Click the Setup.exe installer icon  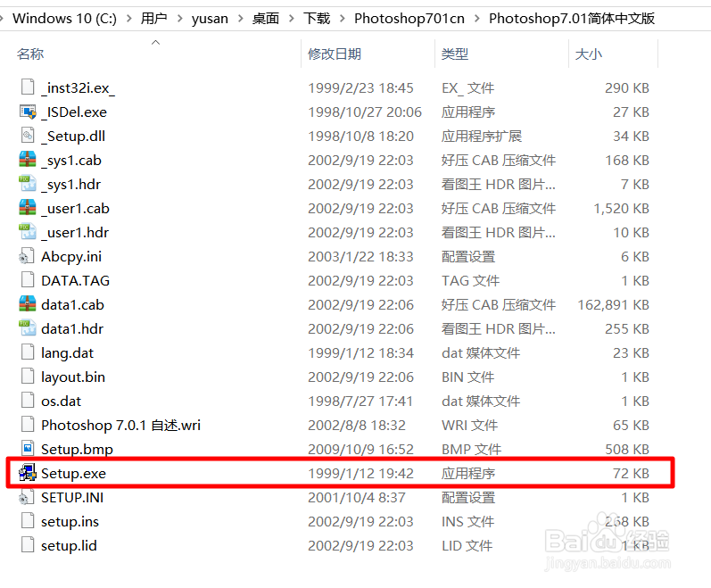(x=28, y=472)
